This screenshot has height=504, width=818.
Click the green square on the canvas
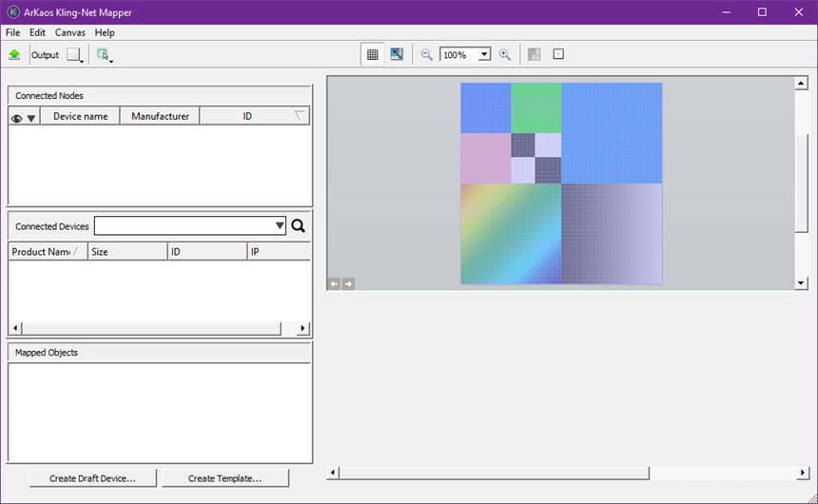coord(536,108)
